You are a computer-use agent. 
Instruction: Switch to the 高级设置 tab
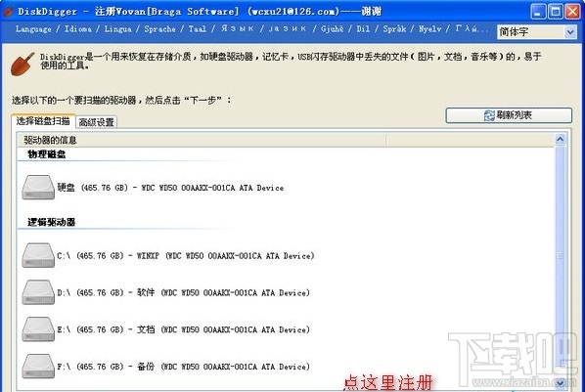[96, 122]
